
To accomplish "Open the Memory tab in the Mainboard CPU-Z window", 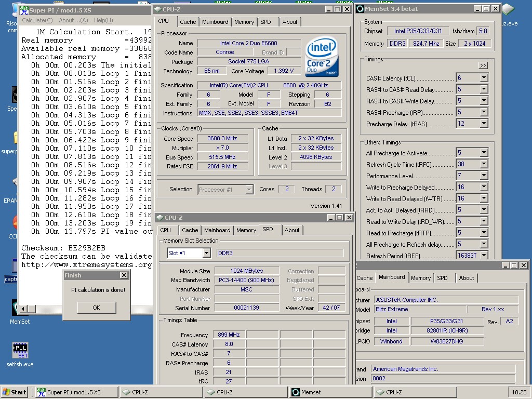I will coord(421,278).
